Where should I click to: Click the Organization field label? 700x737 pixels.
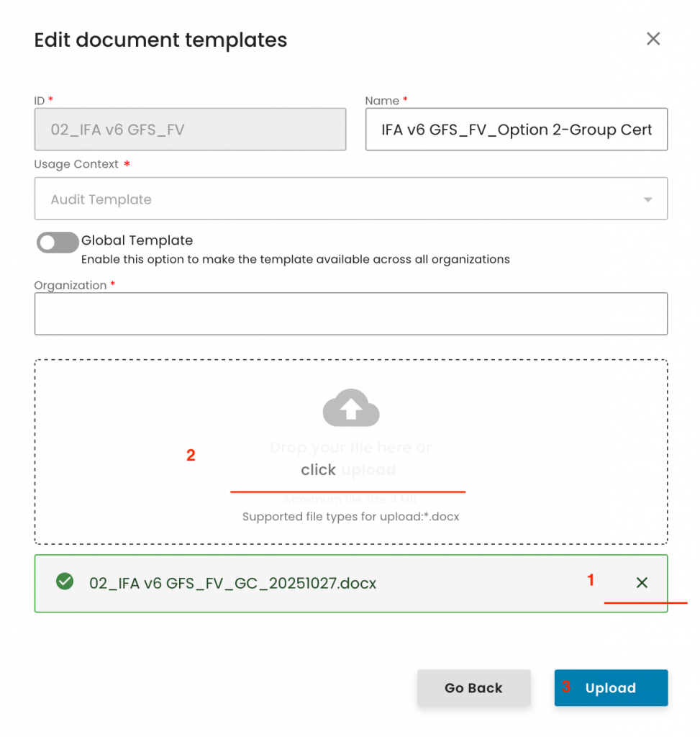[x=71, y=285]
